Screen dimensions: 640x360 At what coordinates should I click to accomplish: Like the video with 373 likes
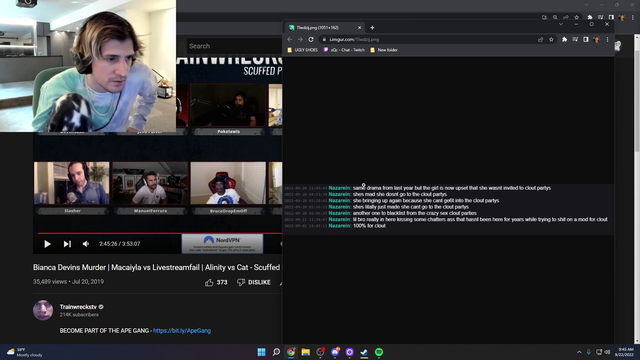216,282
